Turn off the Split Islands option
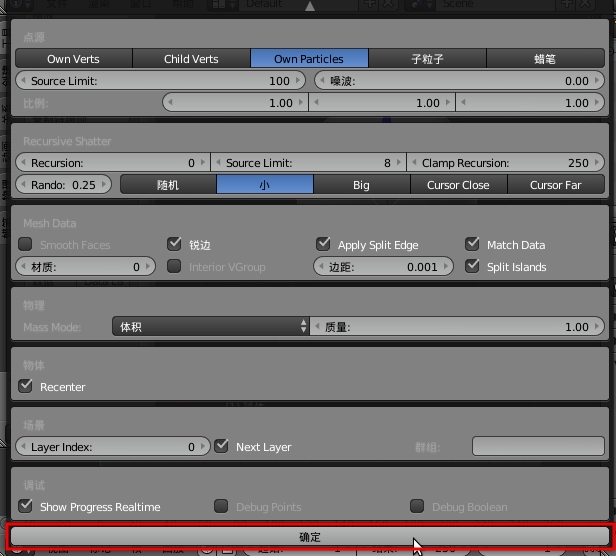616x556 pixels. tap(472, 267)
